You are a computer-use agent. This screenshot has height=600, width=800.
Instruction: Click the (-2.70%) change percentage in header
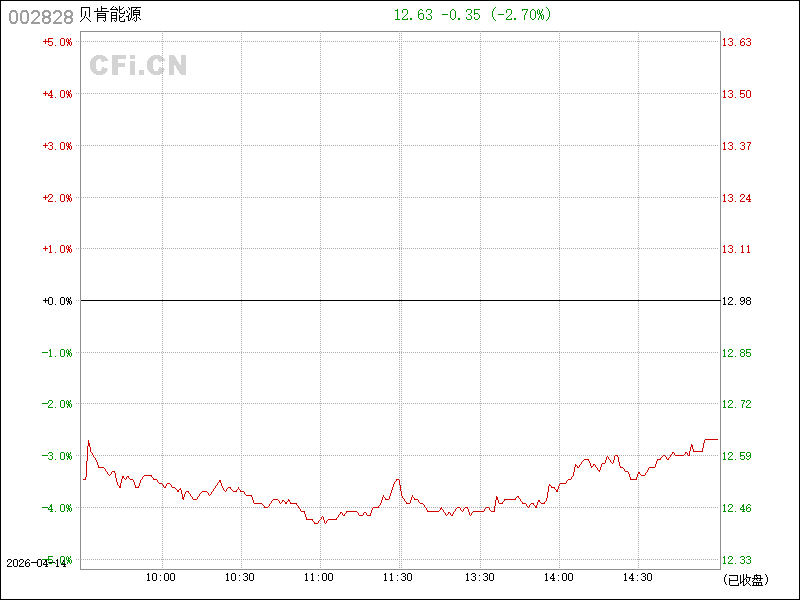(x=519, y=15)
